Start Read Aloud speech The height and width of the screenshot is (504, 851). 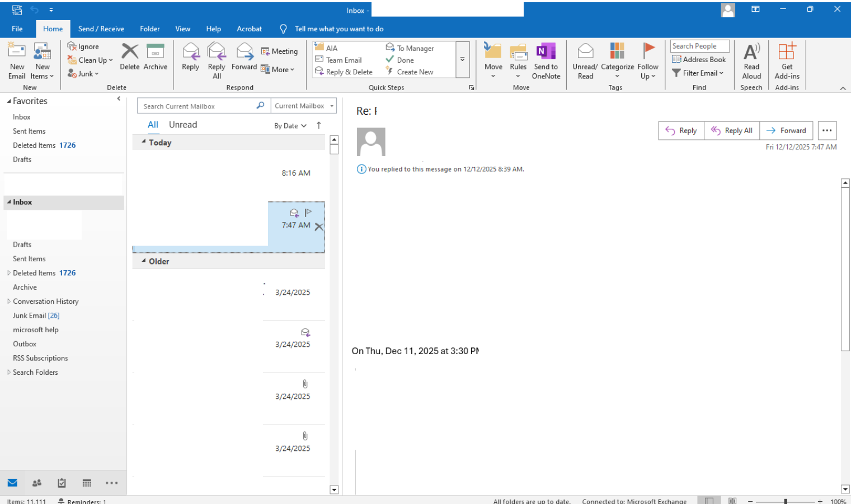point(751,61)
